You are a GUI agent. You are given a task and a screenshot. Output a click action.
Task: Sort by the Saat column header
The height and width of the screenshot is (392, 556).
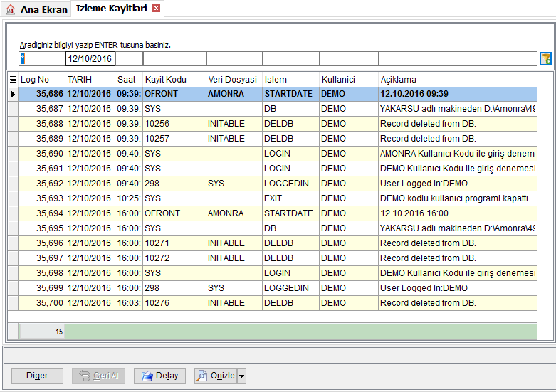[x=129, y=80]
